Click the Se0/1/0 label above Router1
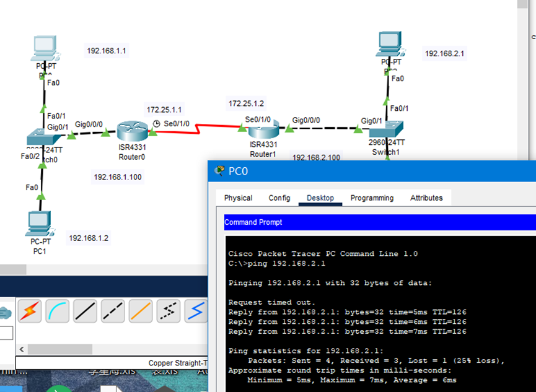Viewport: 536px width, 392px height. coord(258,120)
